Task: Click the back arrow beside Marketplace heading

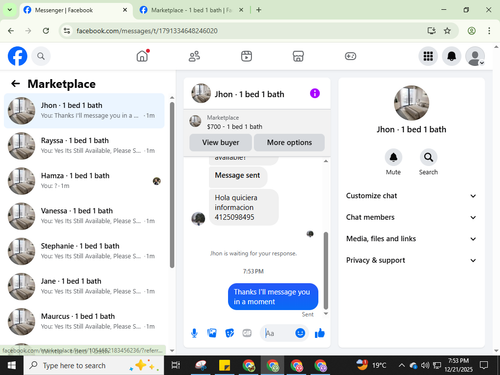Action: pyautogui.click(x=16, y=83)
